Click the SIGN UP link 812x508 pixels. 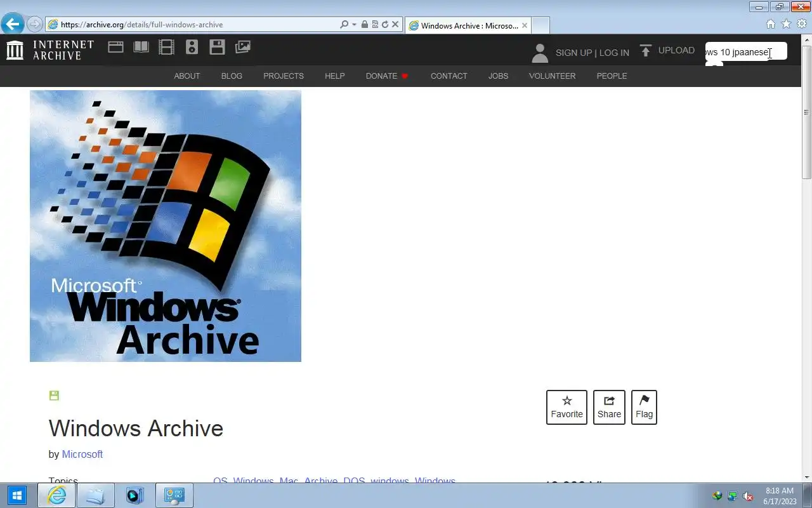click(573, 53)
